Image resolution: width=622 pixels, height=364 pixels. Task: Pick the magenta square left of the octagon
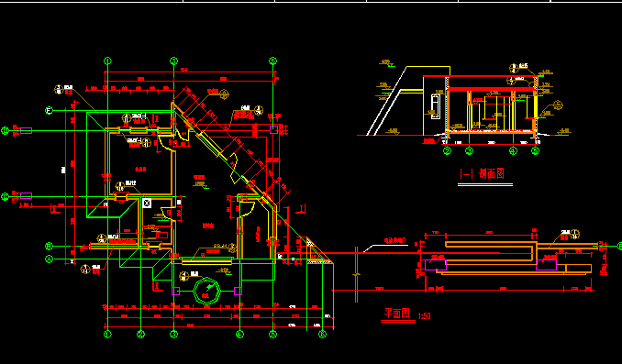(176, 291)
